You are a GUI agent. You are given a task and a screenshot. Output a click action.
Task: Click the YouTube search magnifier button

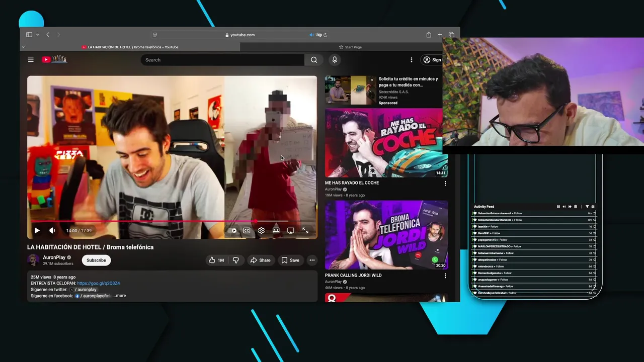314,60
